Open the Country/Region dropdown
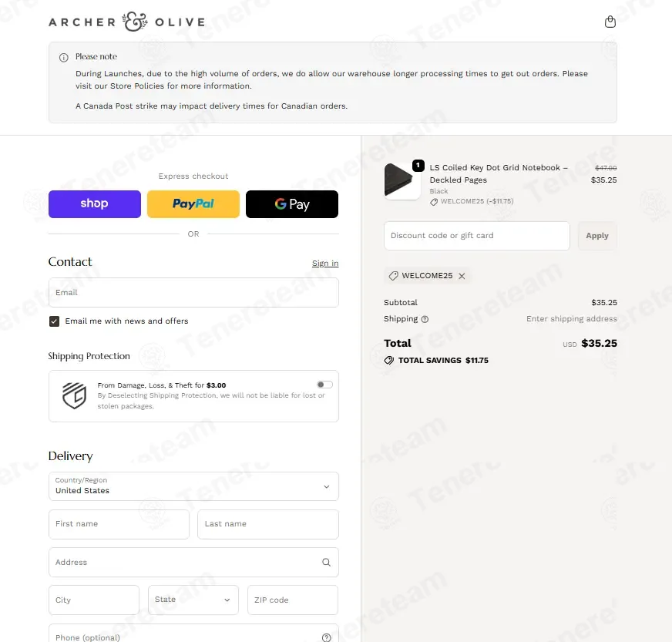This screenshot has height=642, width=672. pos(193,486)
